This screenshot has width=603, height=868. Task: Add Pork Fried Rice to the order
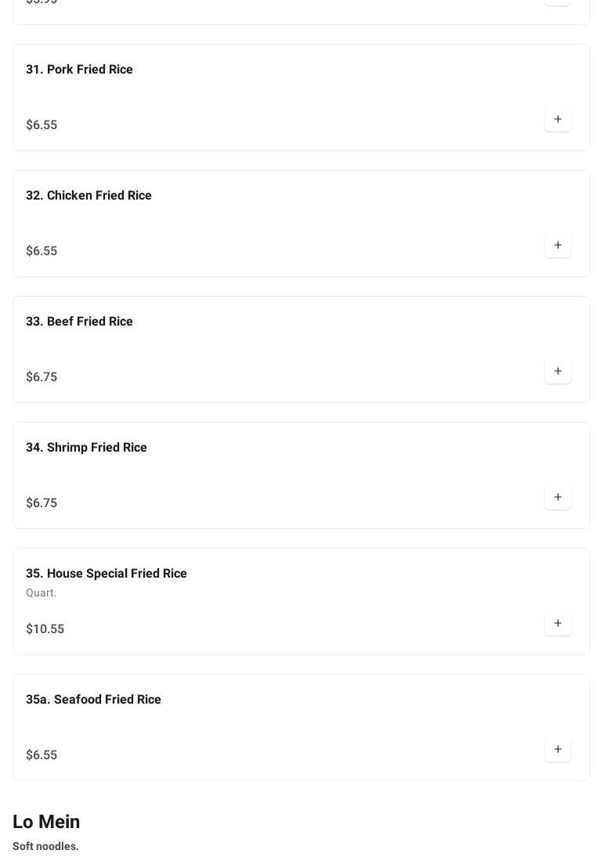(558, 120)
